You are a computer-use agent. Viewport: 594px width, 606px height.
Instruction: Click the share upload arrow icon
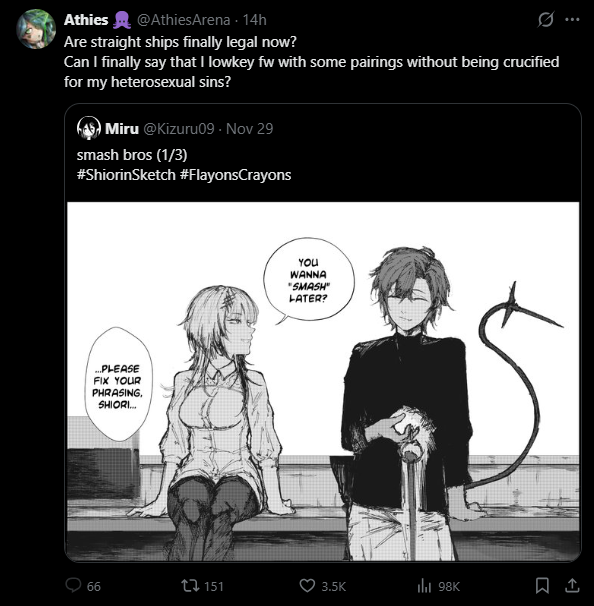pyautogui.click(x=572, y=586)
